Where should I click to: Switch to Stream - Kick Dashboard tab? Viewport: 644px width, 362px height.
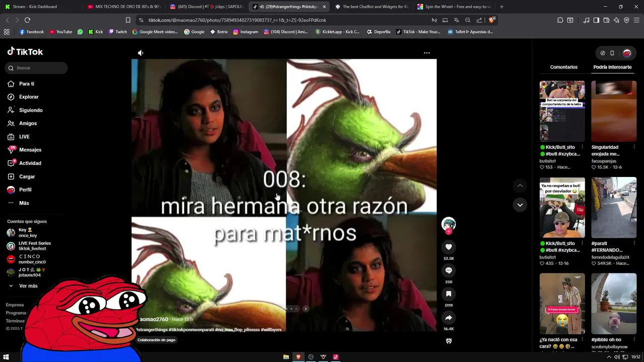[x=39, y=7]
